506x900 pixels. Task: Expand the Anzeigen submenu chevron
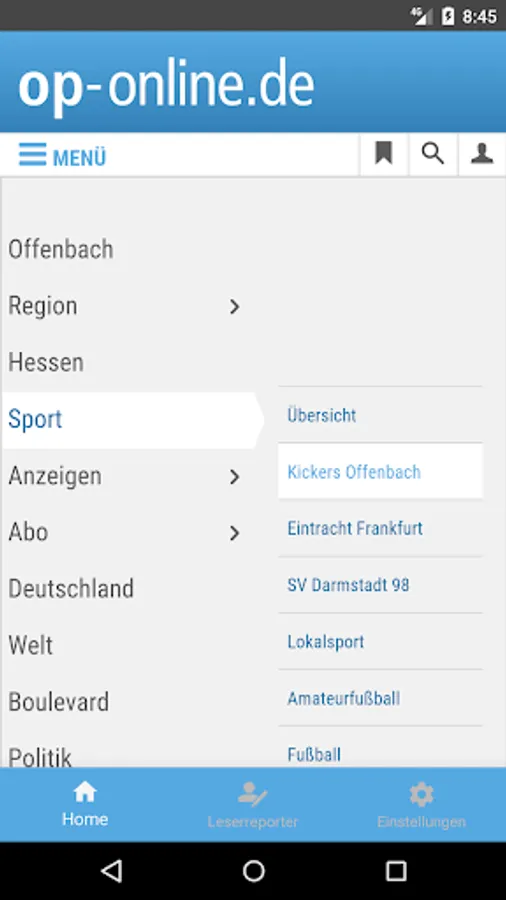coord(234,476)
